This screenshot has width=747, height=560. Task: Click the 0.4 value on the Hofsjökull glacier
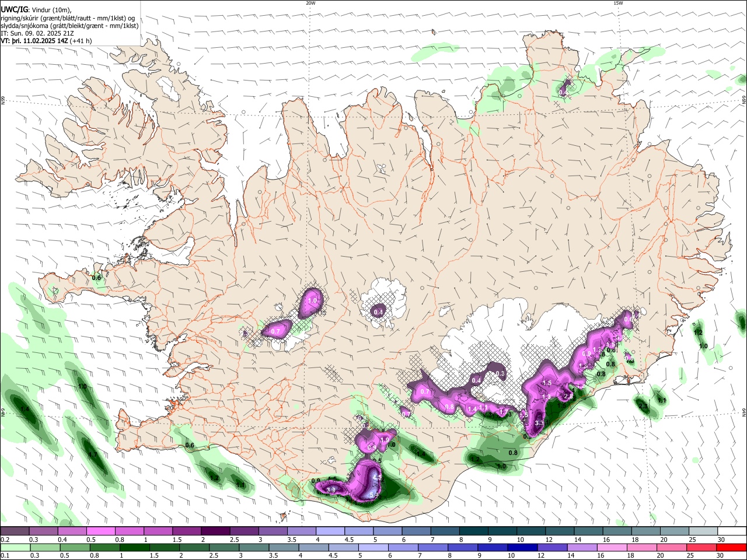pos(378,312)
